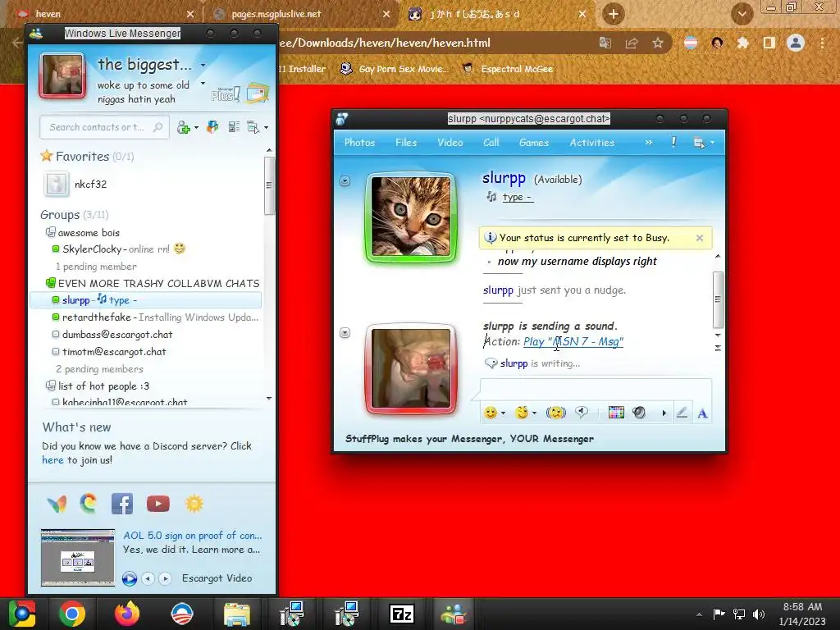Expand more chat menu items chevron

click(649, 143)
